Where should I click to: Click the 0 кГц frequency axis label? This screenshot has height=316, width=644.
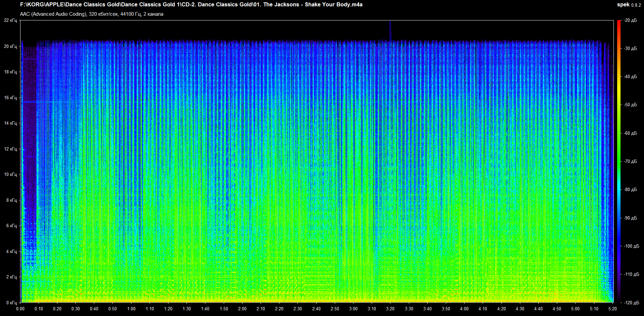pos(11,303)
